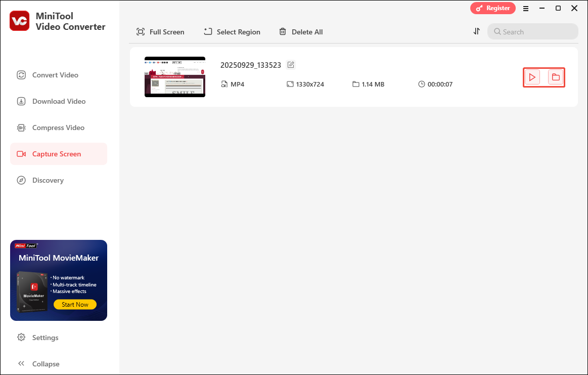Choose the Select Region capture option

[x=232, y=32]
